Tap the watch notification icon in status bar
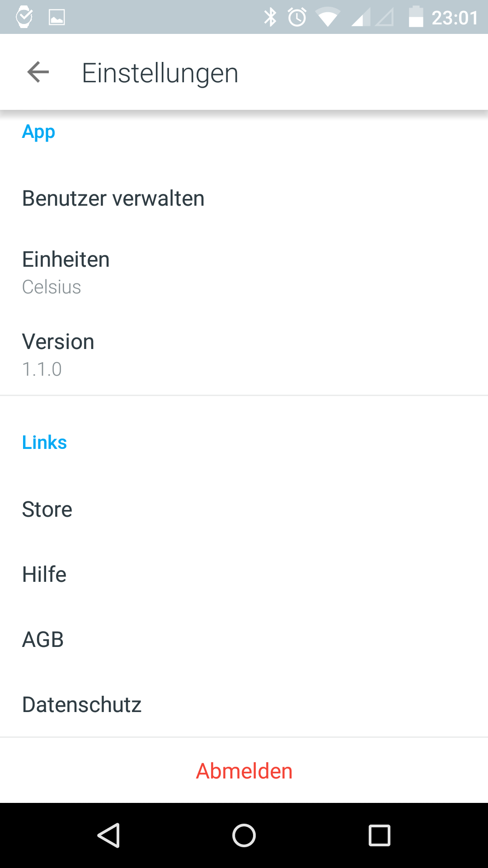 click(24, 17)
